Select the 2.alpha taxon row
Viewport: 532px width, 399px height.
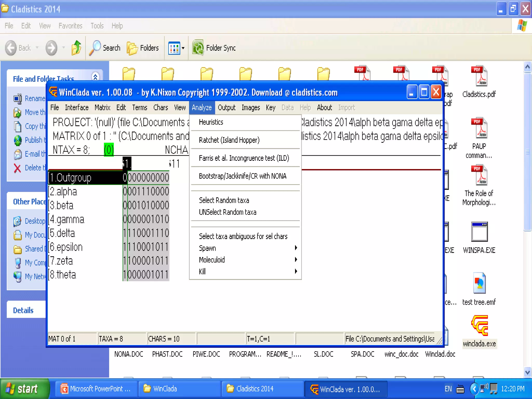tap(64, 192)
